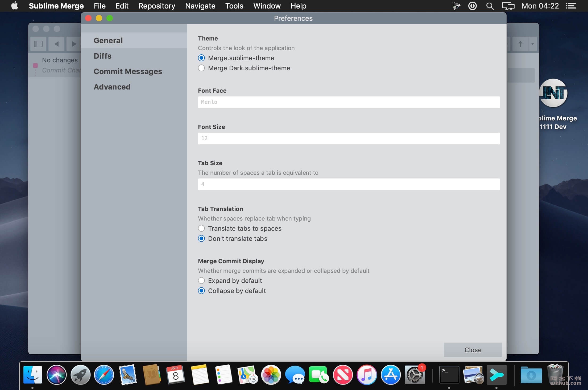Open the Sublime Merge application menu

coord(56,6)
